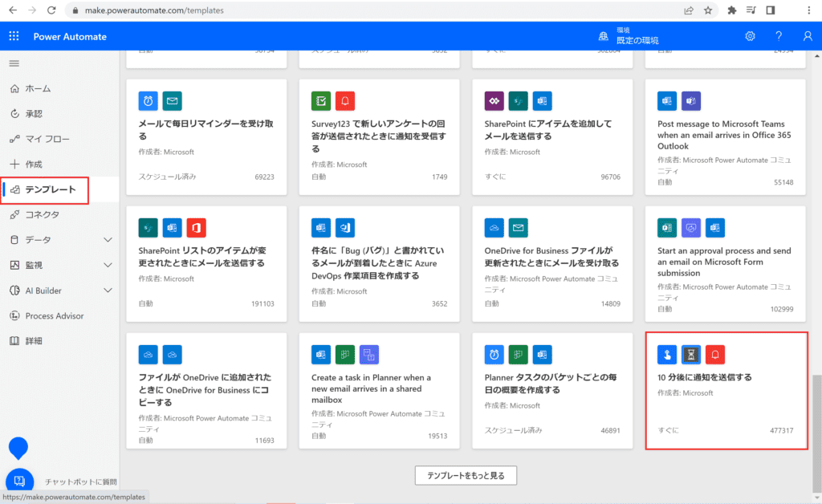Click the テンプレートをもっと見る button
Image resolution: width=822 pixels, height=504 pixels.
pos(466,476)
